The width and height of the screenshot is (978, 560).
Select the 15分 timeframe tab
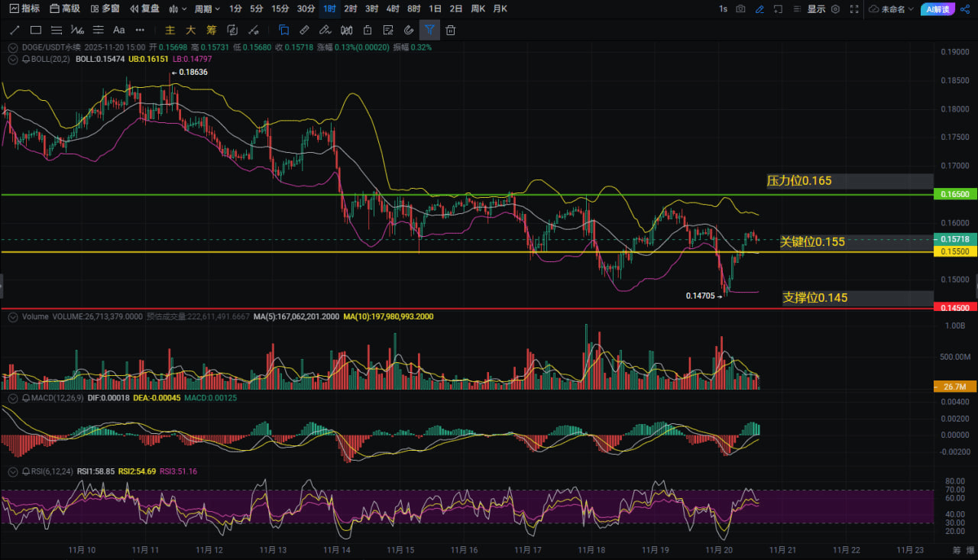(280, 9)
